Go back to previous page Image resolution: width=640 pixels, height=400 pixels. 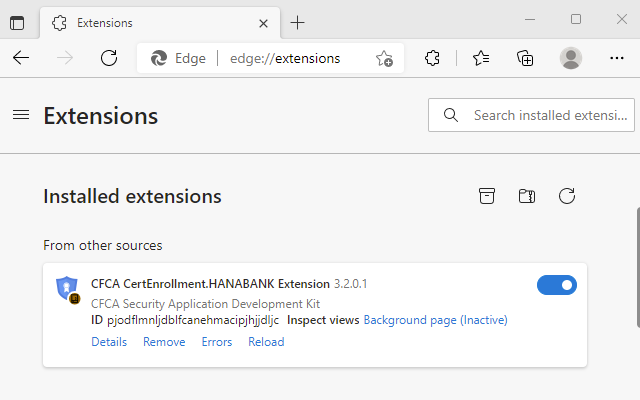pos(21,58)
